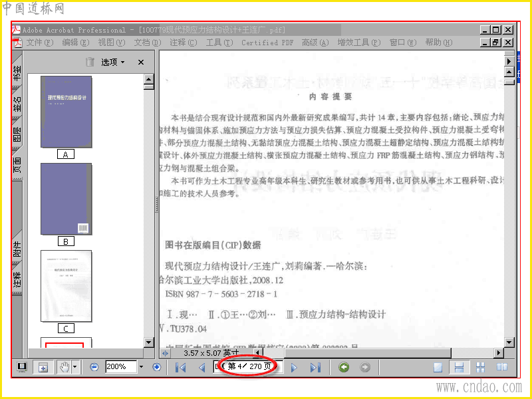
Task: Advance to next page arrow
Action: [x=294, y=368]
